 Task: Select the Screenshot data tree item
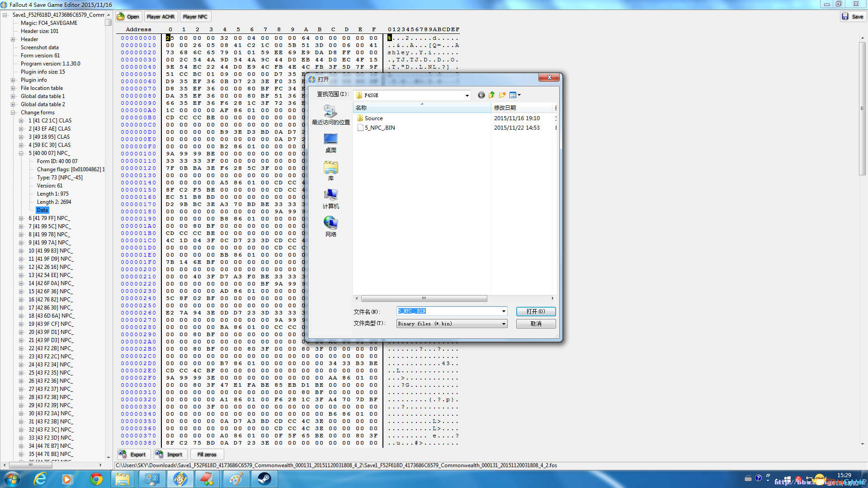[39, 47]
